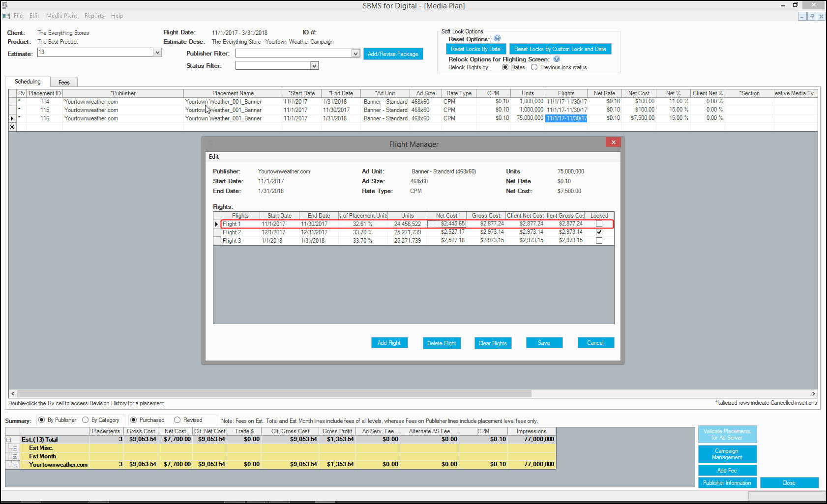Collapse the Est.(13) Total row

(9, 440)
